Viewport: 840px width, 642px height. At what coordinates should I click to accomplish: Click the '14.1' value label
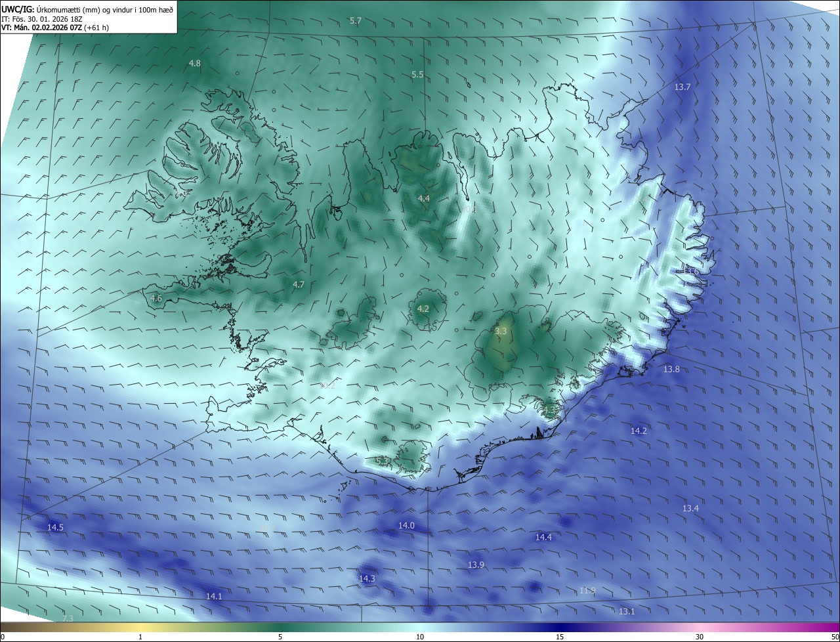coord(214,597)
